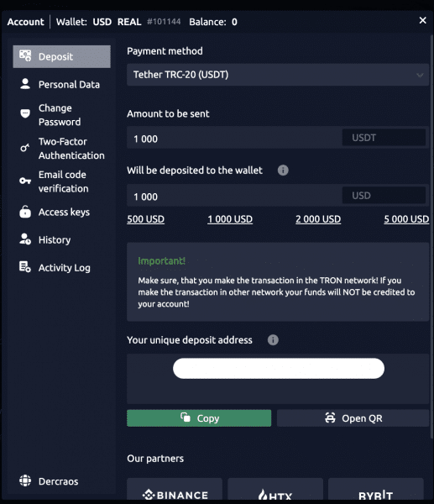Choose the 5 000 USD quick amount
Screen dimensions: 434x504
(406, 219)
